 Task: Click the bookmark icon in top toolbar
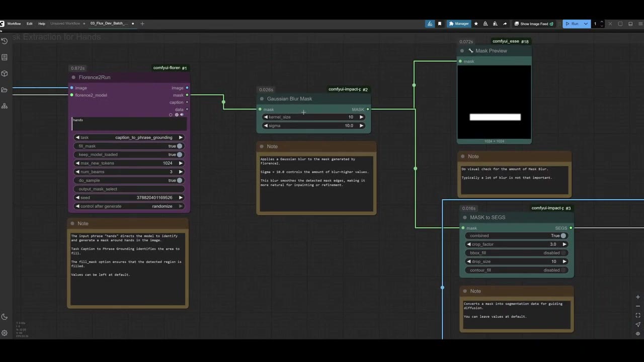coord(440,24)
